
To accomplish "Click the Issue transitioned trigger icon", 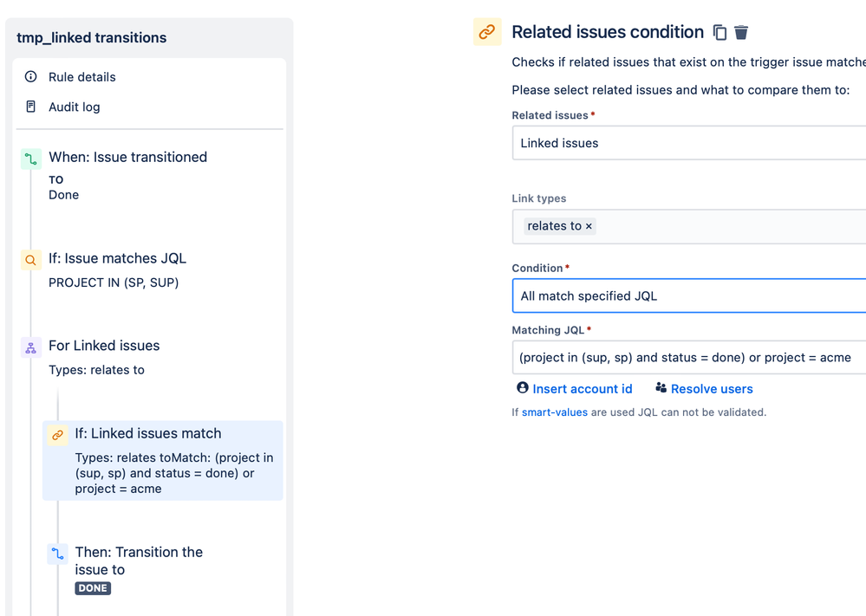I will (x=31, y=159).
